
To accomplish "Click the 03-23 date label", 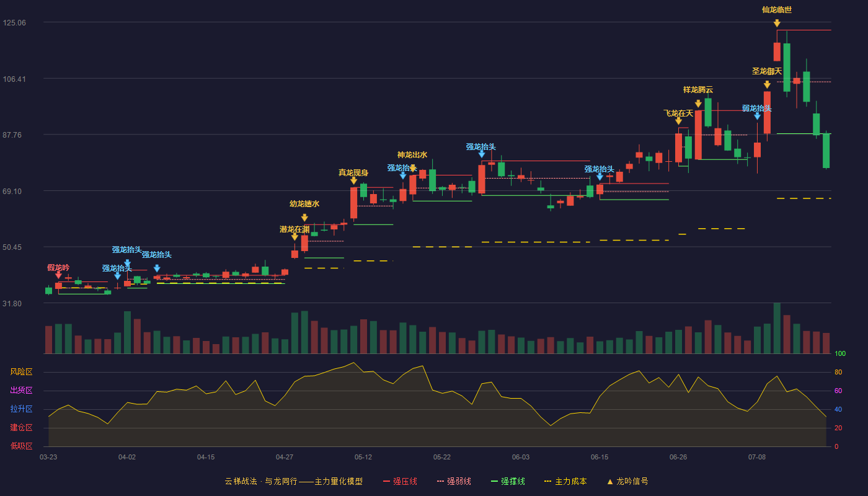I will pyautogui.click(x=48, y=457).
